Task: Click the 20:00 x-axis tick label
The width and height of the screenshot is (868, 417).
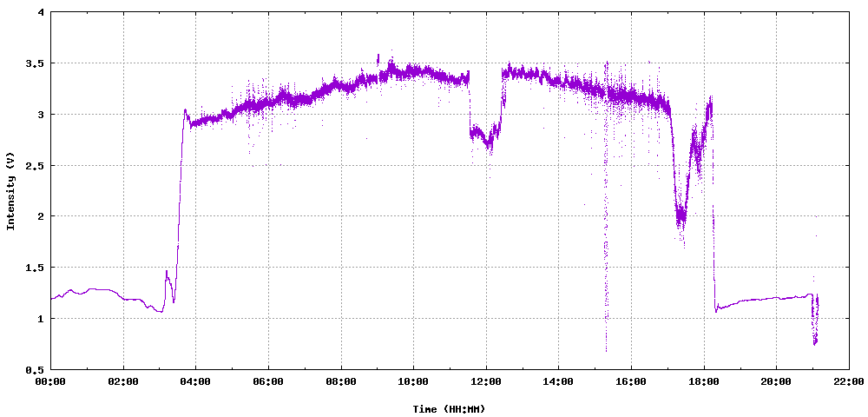Action: pyautogui.click(x=776, y=381)
